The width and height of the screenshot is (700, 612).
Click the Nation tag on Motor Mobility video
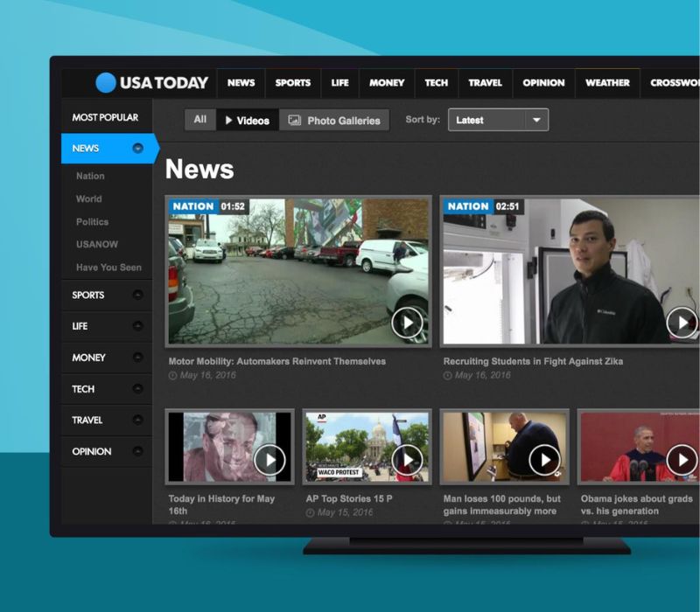pos(192,206)
